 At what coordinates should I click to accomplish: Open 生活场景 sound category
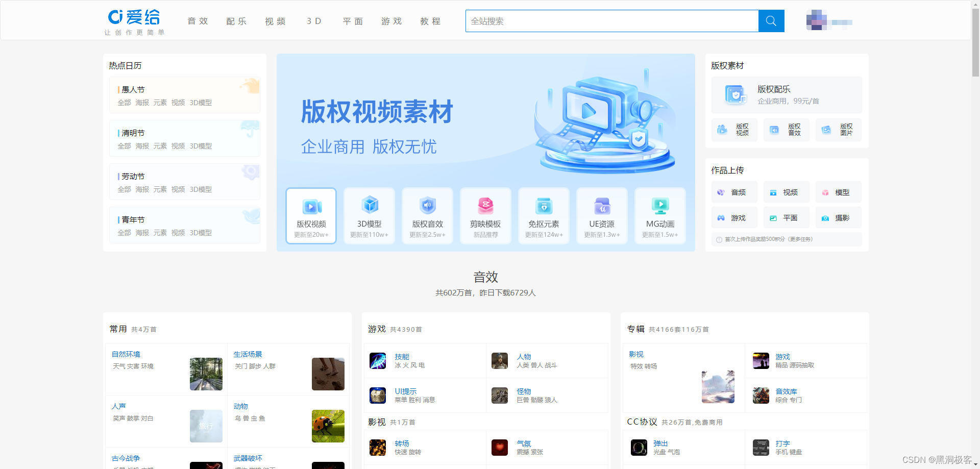pyautogui.click(x=248, y=354)
